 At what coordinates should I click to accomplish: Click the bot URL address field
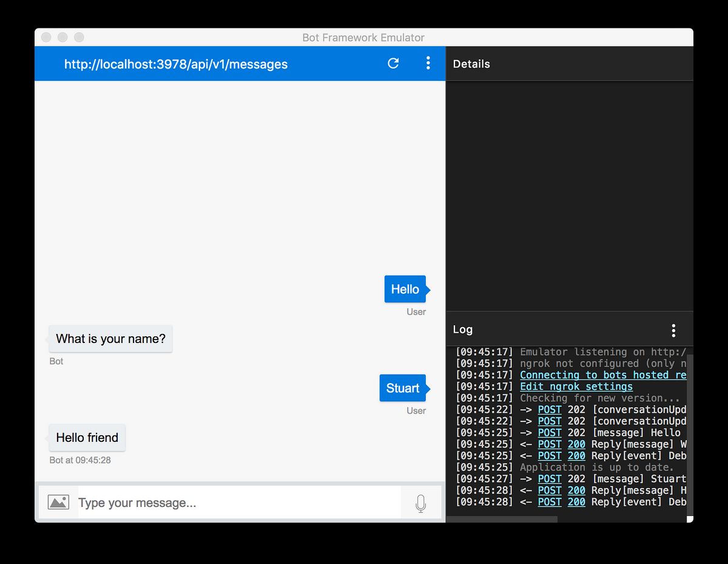tap(176, 64)
